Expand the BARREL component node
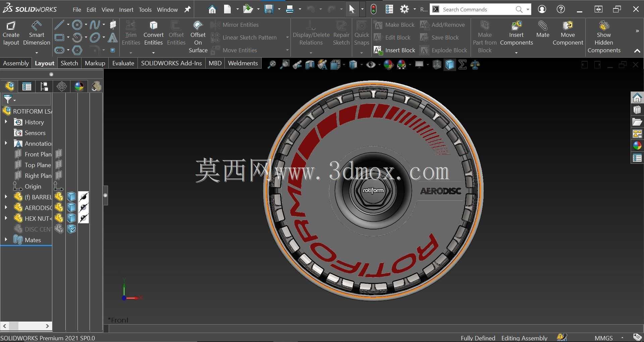Screen dimensions: 644x342 pos(6,197)
